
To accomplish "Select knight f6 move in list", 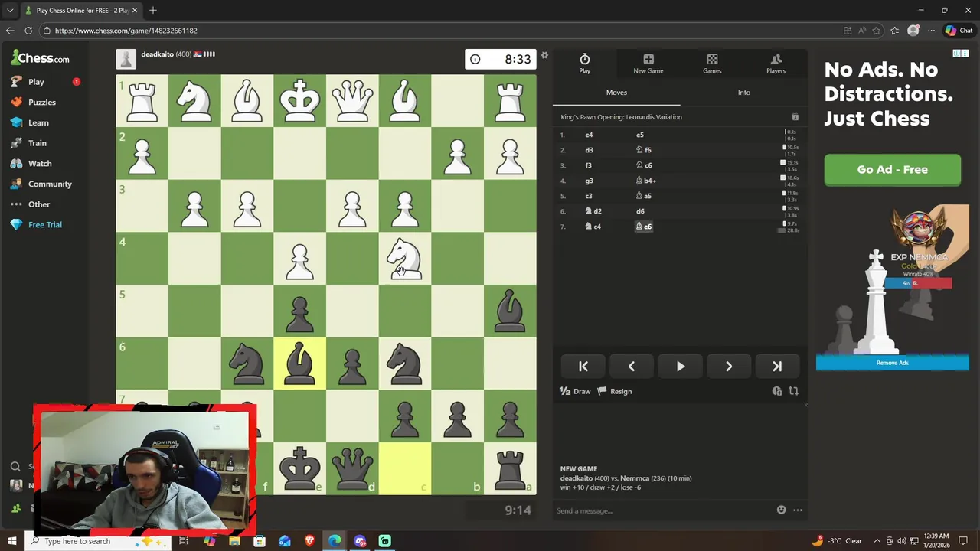I will point(644,150).
